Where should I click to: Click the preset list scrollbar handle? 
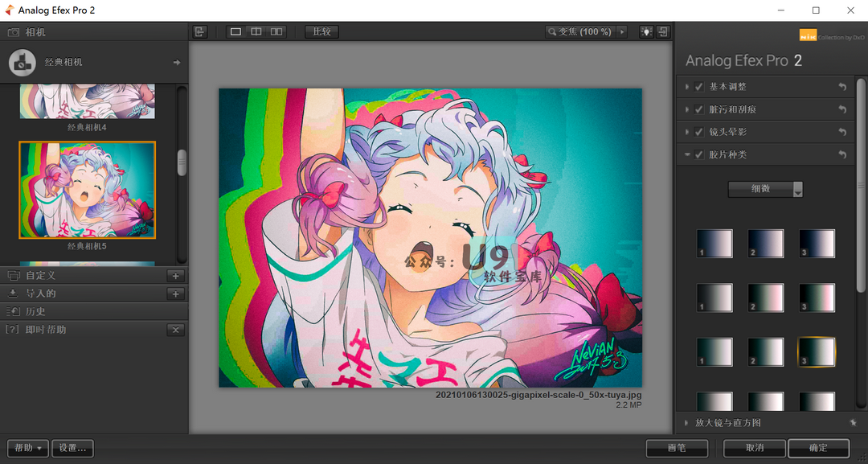182,162
